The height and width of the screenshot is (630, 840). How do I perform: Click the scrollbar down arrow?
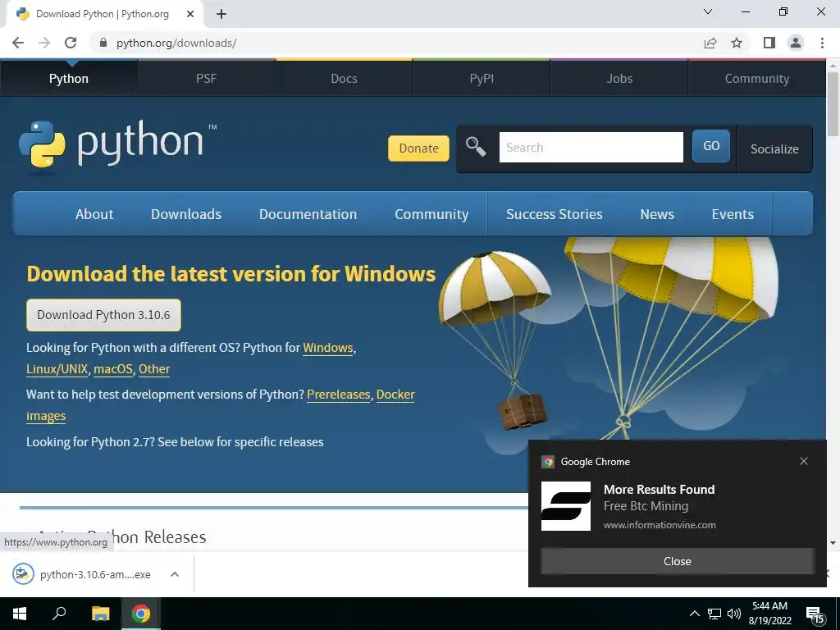(x=833, y=543)
